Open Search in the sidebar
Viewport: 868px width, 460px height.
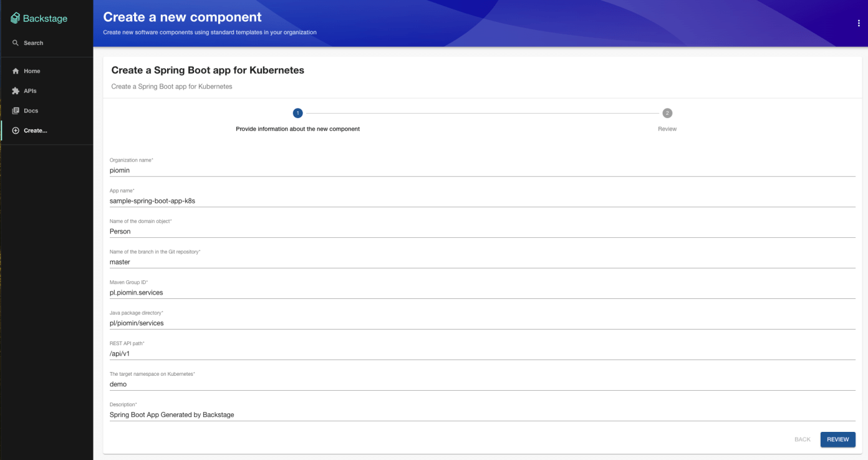point(47,43)
